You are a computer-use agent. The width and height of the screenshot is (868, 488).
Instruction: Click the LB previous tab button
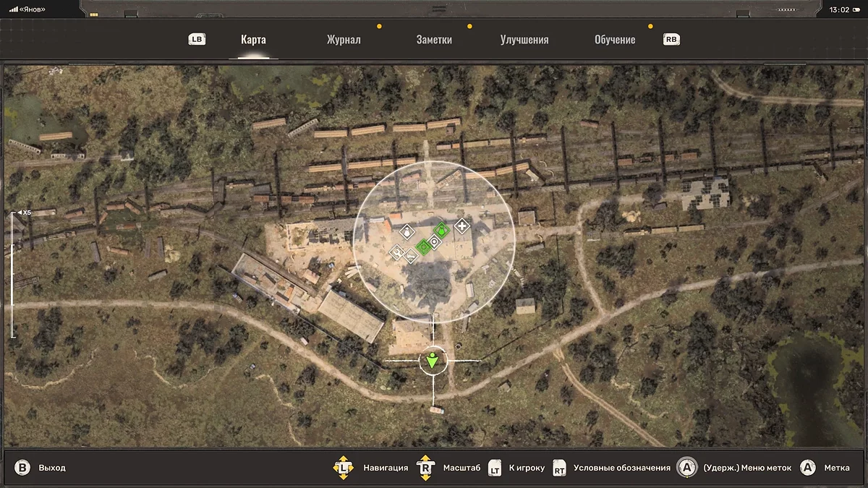click(197, 40)
